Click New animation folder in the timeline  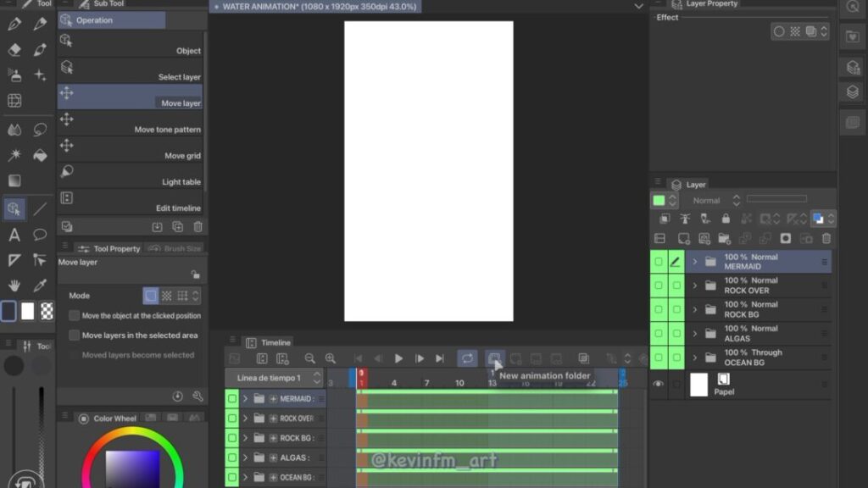(x=494, y=358)
